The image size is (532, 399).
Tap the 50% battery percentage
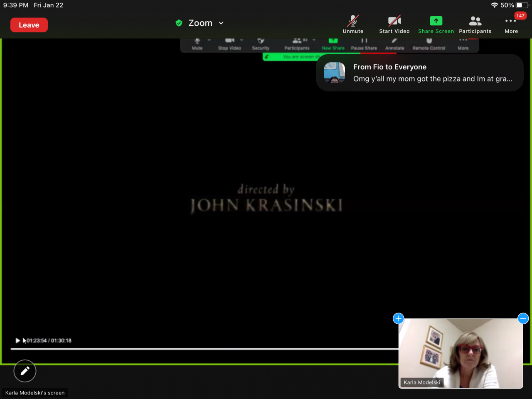click(x=507, y=5)
